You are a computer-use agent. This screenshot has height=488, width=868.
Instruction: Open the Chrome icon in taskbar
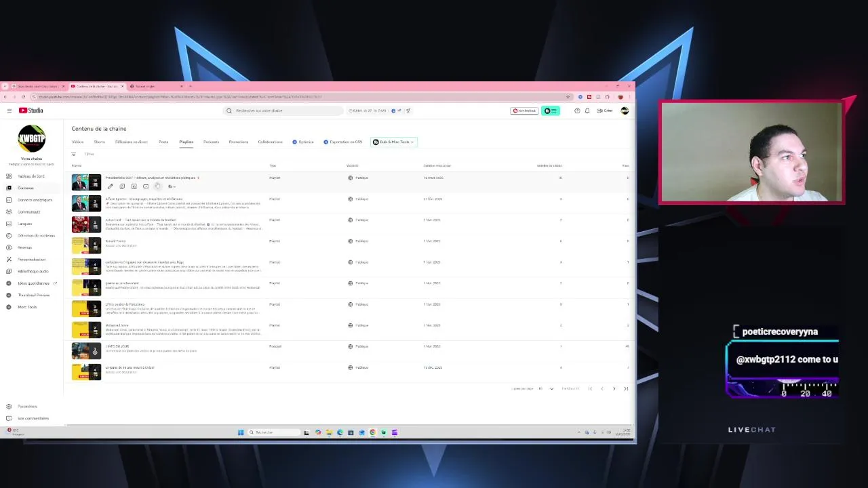point(372,432)
